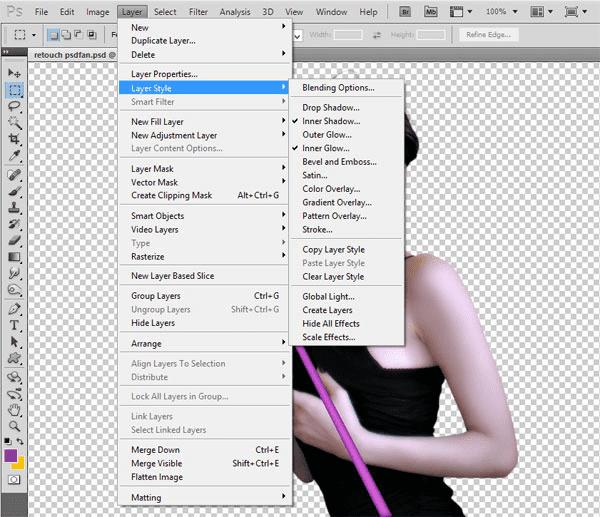Click the purple foreground color swatch
Image resolution: width=600 pixels, height=517 pixels.
11,456
